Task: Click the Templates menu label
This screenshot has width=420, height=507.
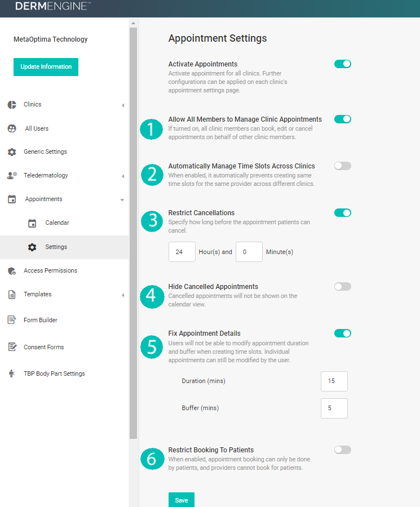Action: pyautogui.click(x=38, y=294)
